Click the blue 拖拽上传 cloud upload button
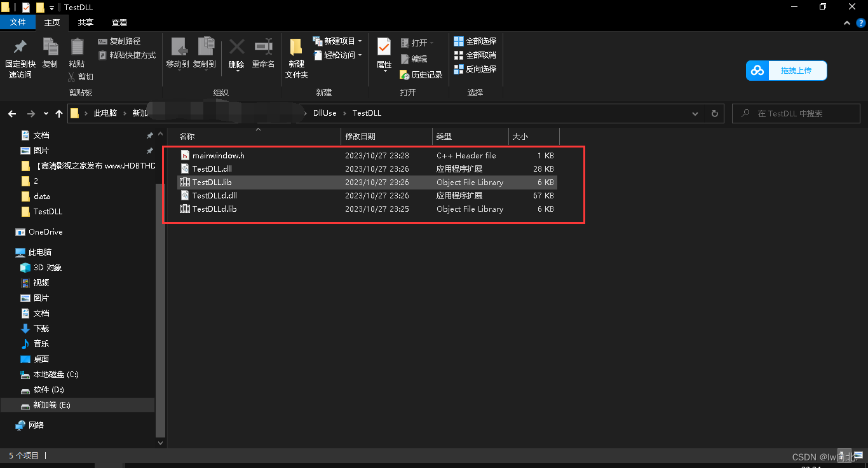 [787, 71]
